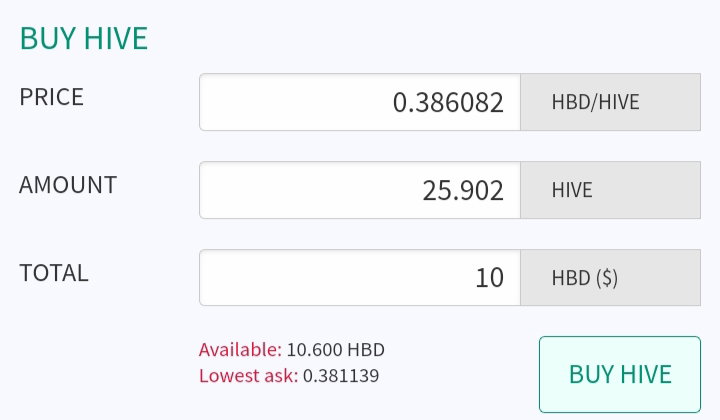Apply the lowest ask 0.381139 price
This screenshot has width=720, height=420.
[x=341, y=376]
